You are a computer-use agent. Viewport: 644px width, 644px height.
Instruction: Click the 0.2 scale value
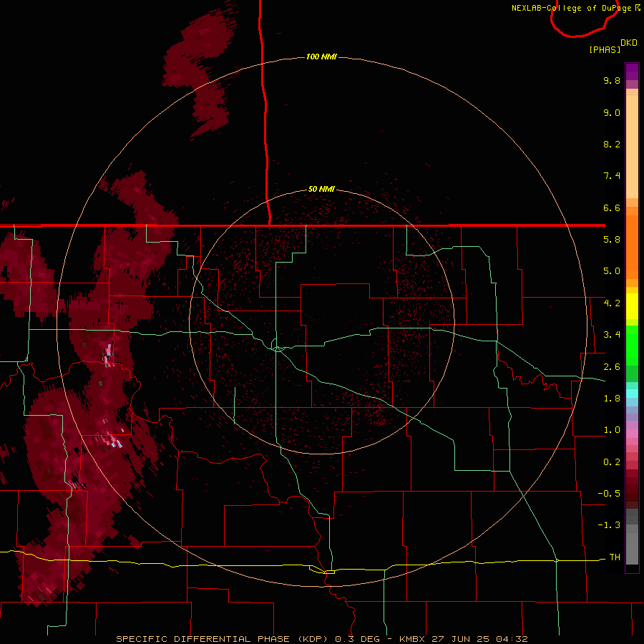tap(612, 462)
